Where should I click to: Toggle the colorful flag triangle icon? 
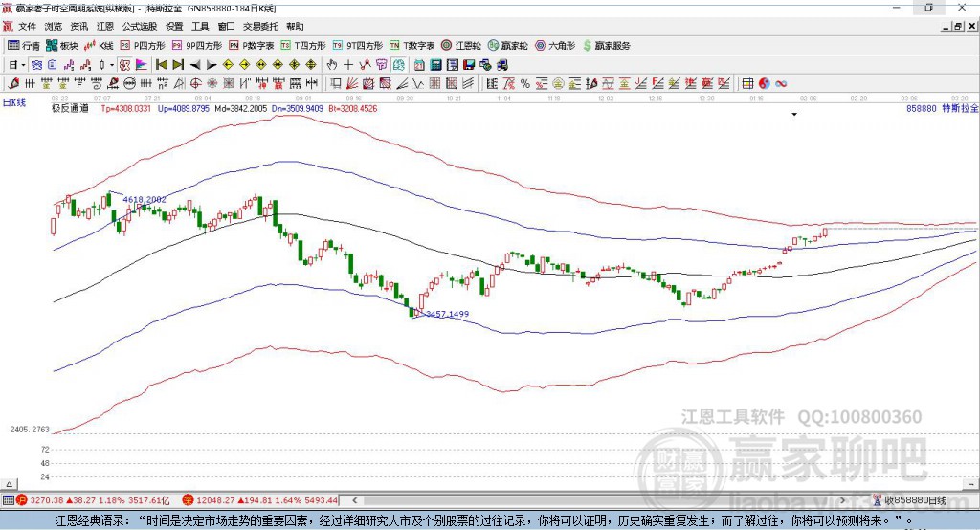click(142, 64)
